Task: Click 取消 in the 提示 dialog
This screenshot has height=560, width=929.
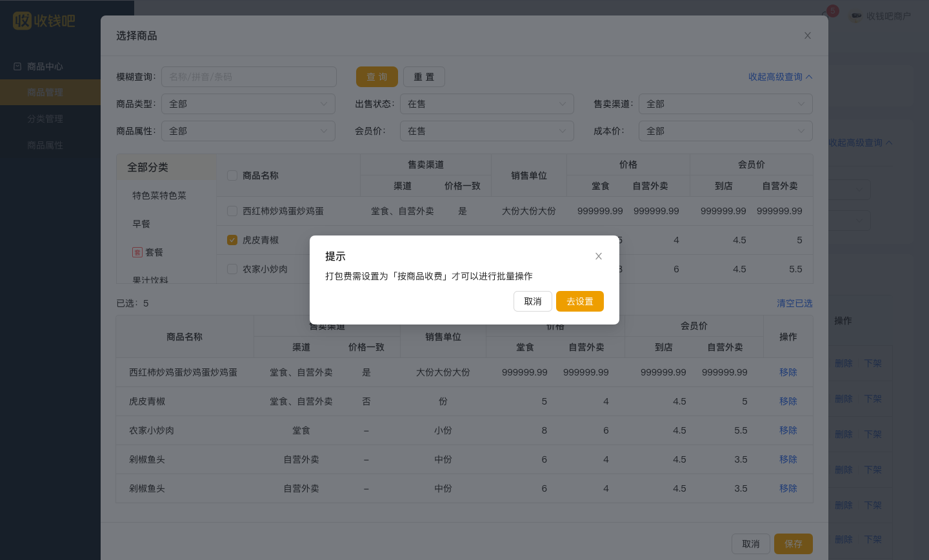Action: 533,301
